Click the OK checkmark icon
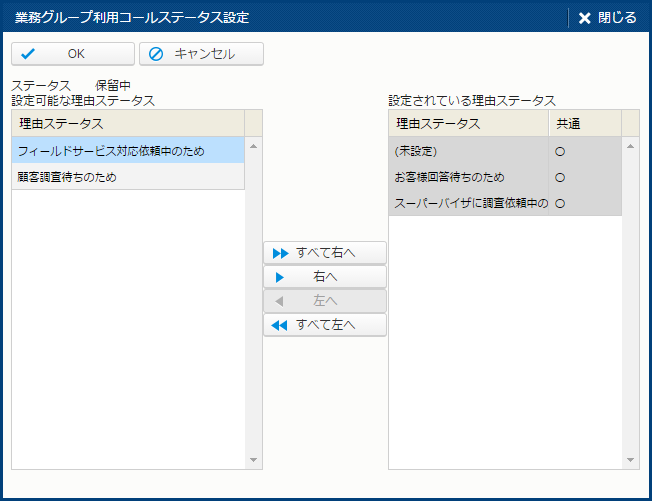This screenshot has width=652, height=501. coord(28,54)
